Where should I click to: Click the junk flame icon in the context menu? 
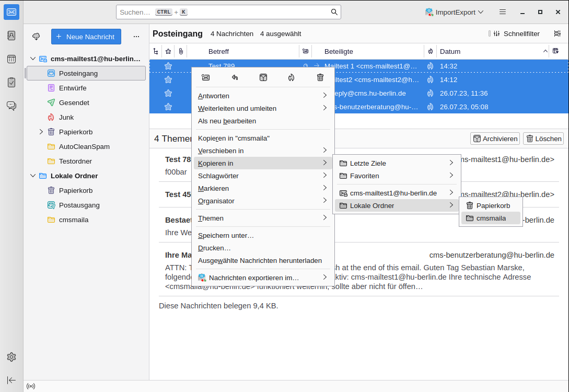click(x=292, y=77)
